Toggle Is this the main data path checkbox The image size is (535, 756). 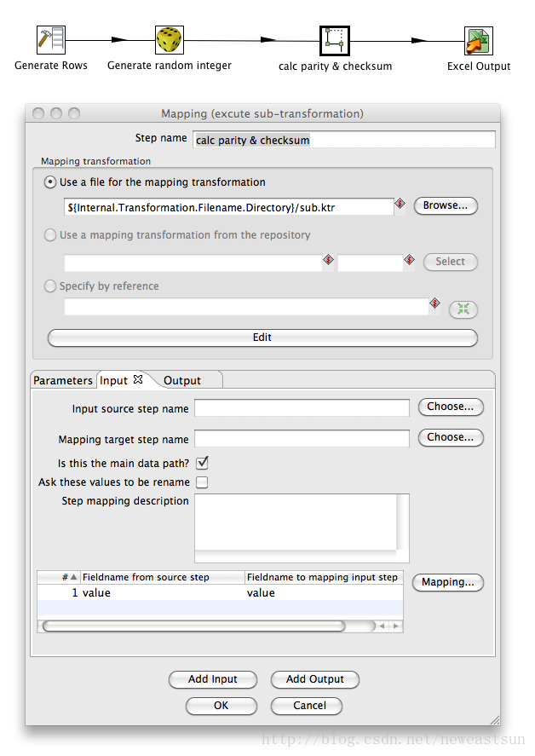click(x=202, y=464)
